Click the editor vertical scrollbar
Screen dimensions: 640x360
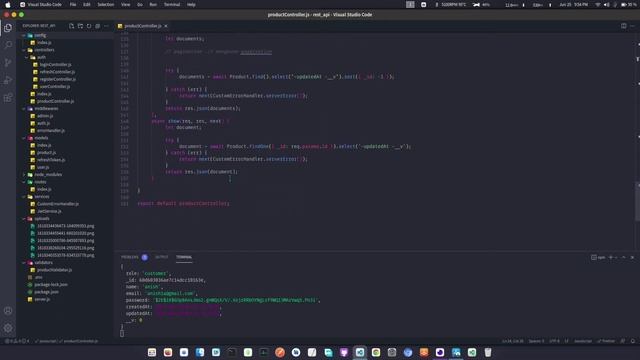(637, 202)
